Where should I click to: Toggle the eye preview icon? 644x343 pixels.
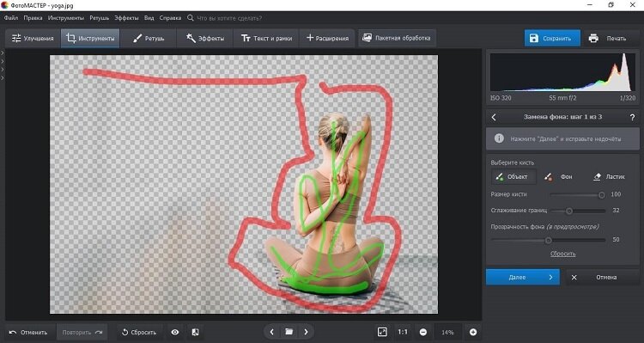(x=175, y=333)
